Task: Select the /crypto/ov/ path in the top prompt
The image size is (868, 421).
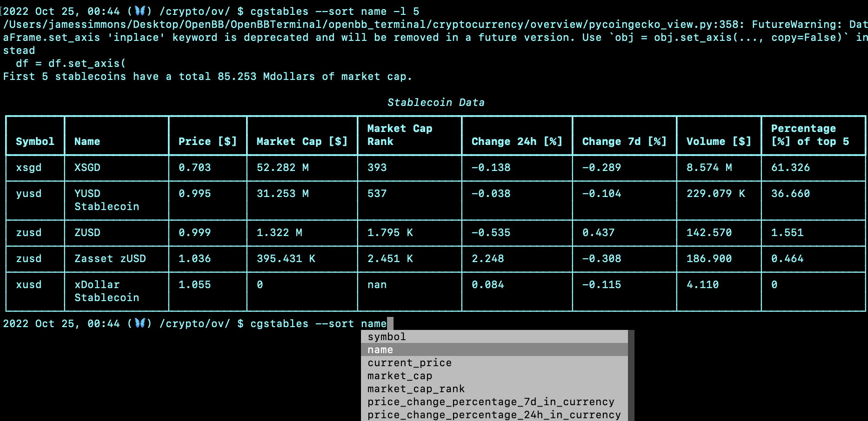Action: [x=195, y=11]
